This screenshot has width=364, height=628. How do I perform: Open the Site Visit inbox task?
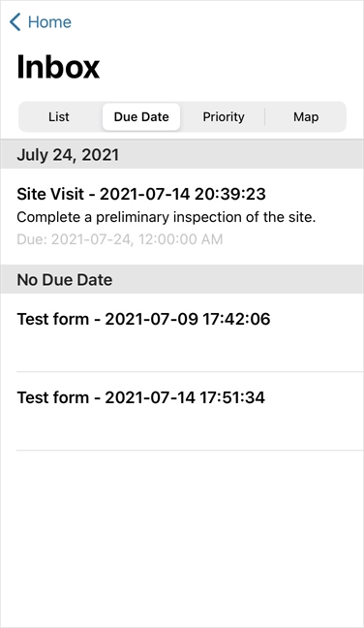(182, 216)
